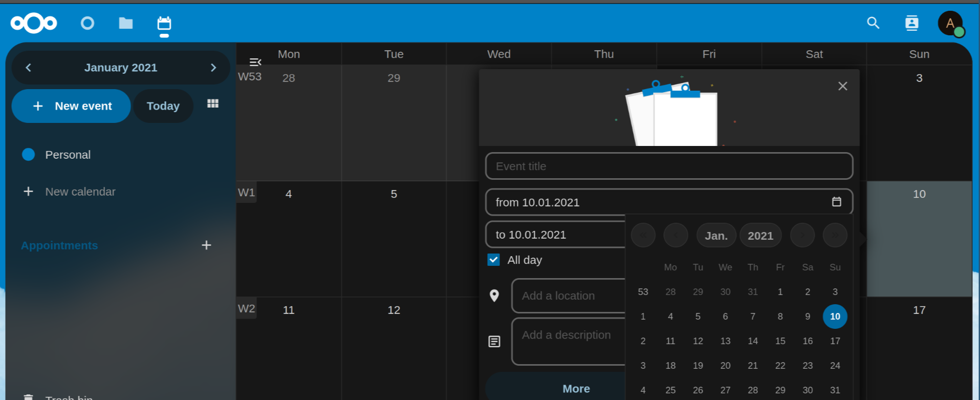The image size is (980, 400).
Task: Open date picker from calendar icon
Action: click(837, 202)
